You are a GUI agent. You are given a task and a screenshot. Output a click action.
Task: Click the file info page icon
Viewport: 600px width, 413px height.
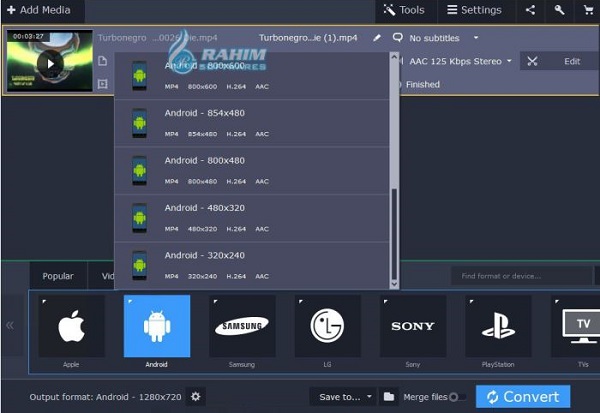tap(103, 61)
